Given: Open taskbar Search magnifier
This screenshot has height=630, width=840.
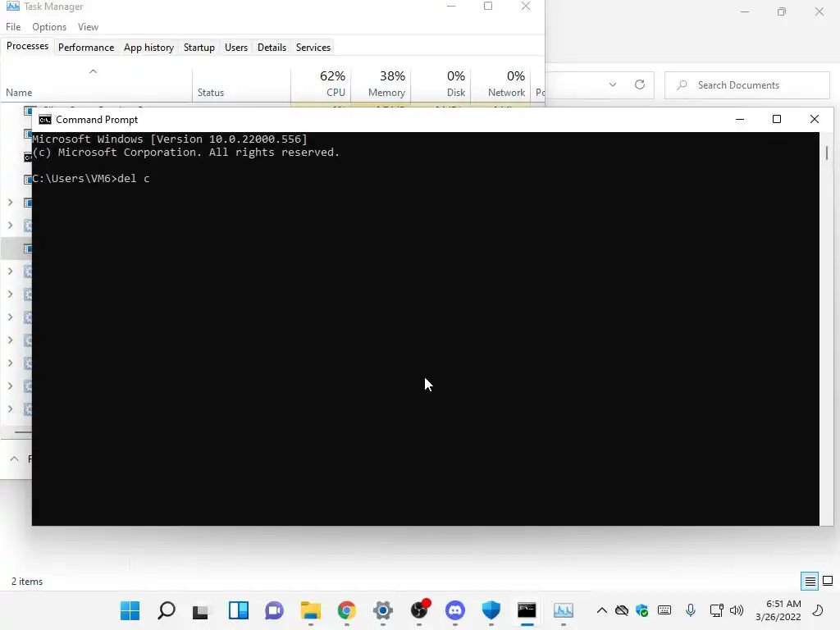Looking at the screenshot, I should 166,610.
